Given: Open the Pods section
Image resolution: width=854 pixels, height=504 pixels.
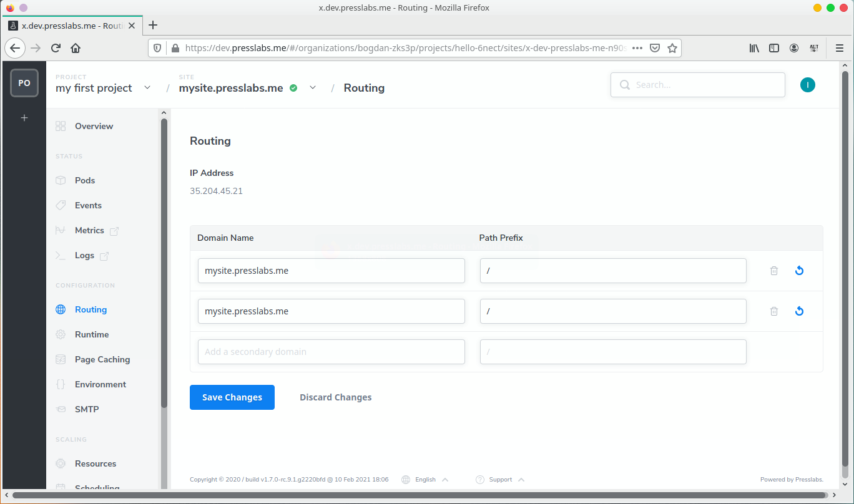Looking at the screenshot, I should 85,180.
